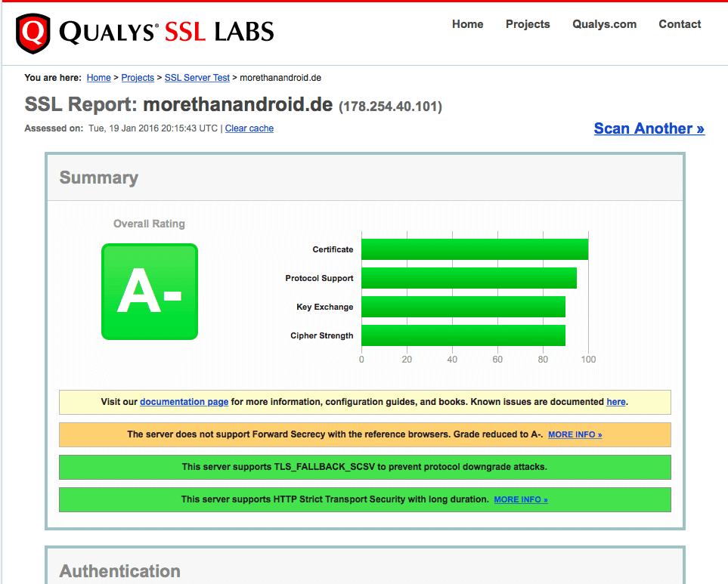Viewport: 728px width, 584px height.
Task: Click the Certificate score bar
Action: [475, 249]
